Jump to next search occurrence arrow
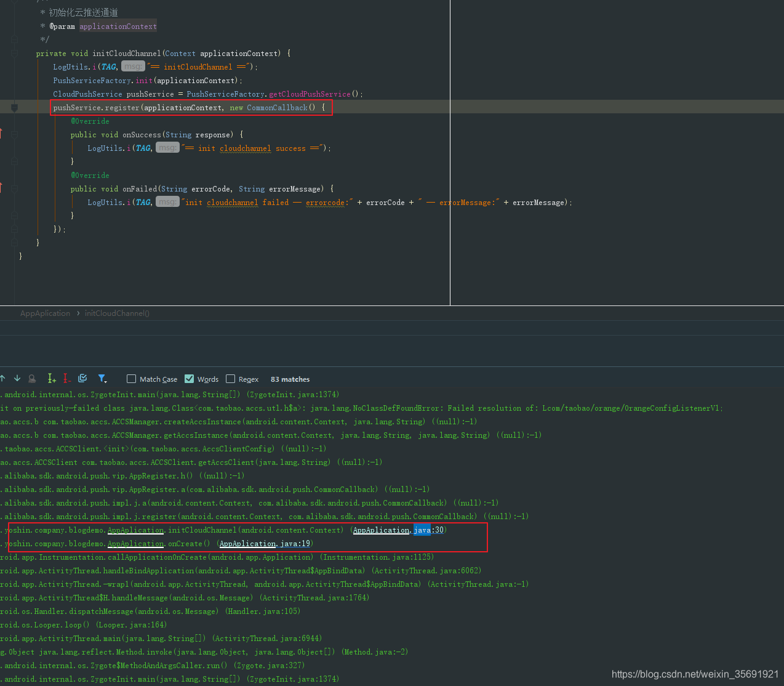Viewport: 784px width, 686px height. [x=17, y=378]
